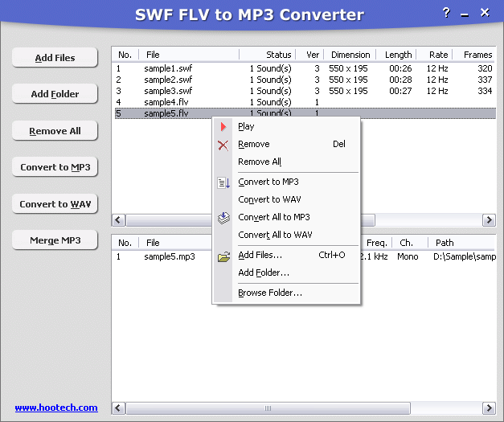Select Convert to WAV menu entry
The image size is (504, 422).
[269, 199]
